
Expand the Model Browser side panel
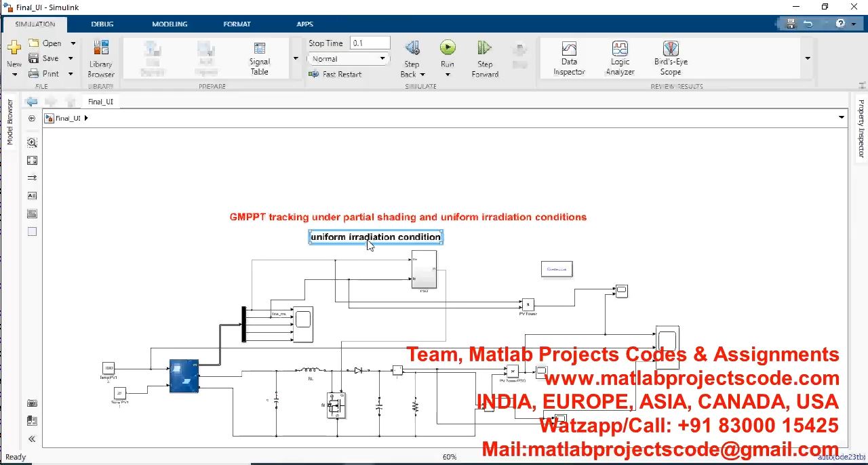(x=10, y=122)
